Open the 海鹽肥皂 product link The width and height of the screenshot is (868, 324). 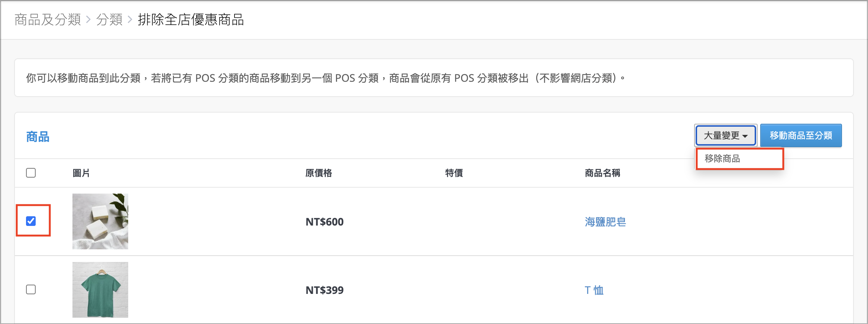pos(605,222)
